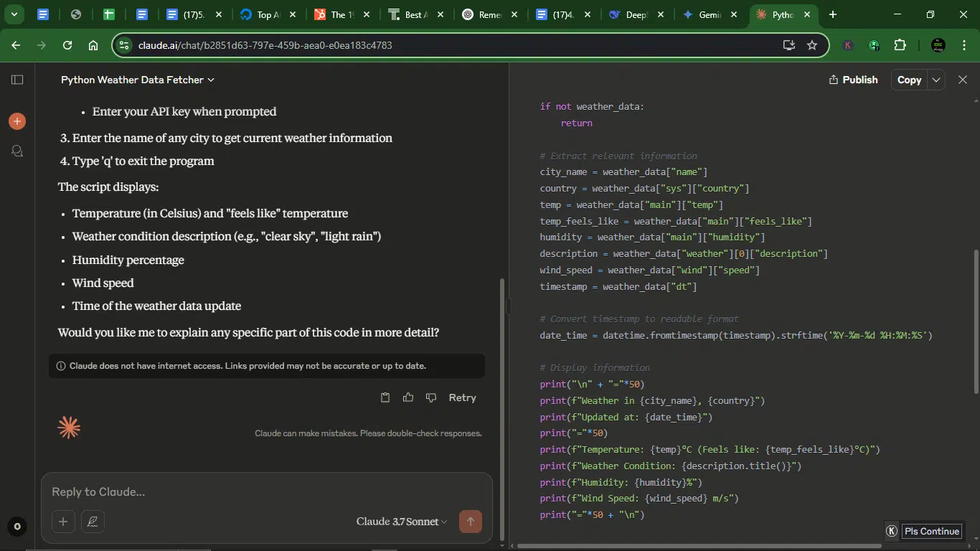The image size is (980, 551).
Task: Click the install app icon in address bar
Action: pos(789,45)
